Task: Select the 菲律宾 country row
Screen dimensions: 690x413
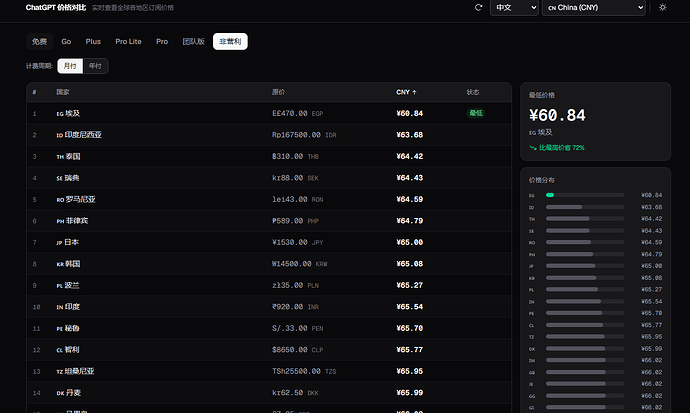Action: [x=269, y=221]
